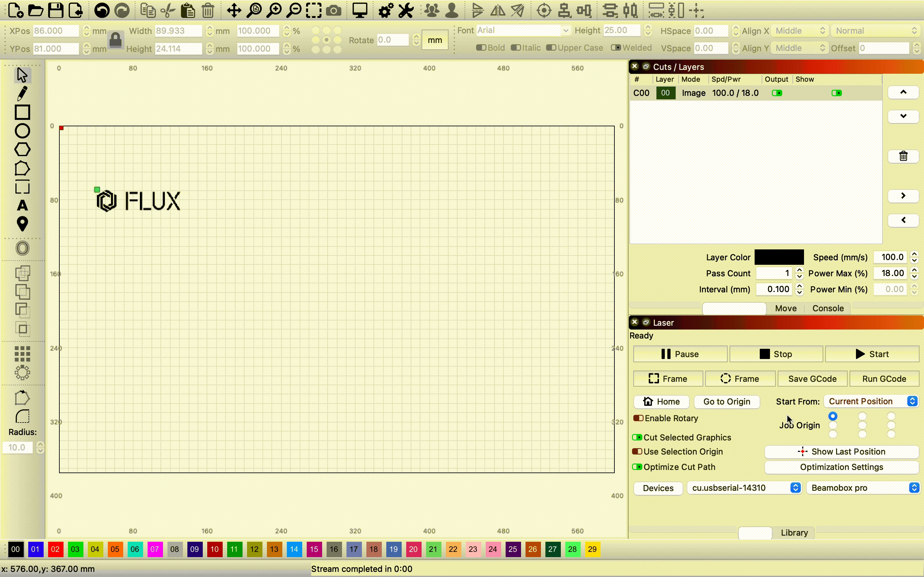Open the Grid Array tool
The image size is (924, 577).
tap(22, 354)
